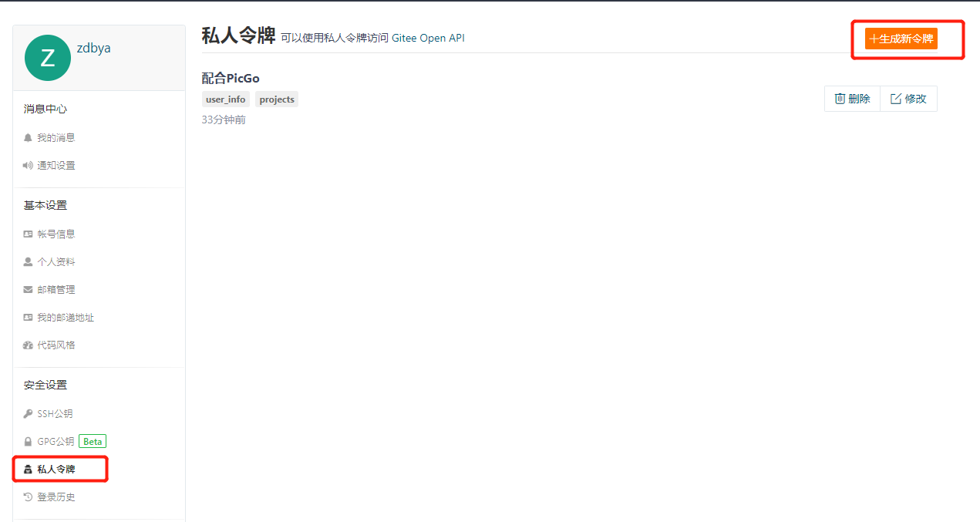The height and width of the screenshot is (522, 980).
Task: Select 私人令牌 in the sidebar
Action: (56, 469)
